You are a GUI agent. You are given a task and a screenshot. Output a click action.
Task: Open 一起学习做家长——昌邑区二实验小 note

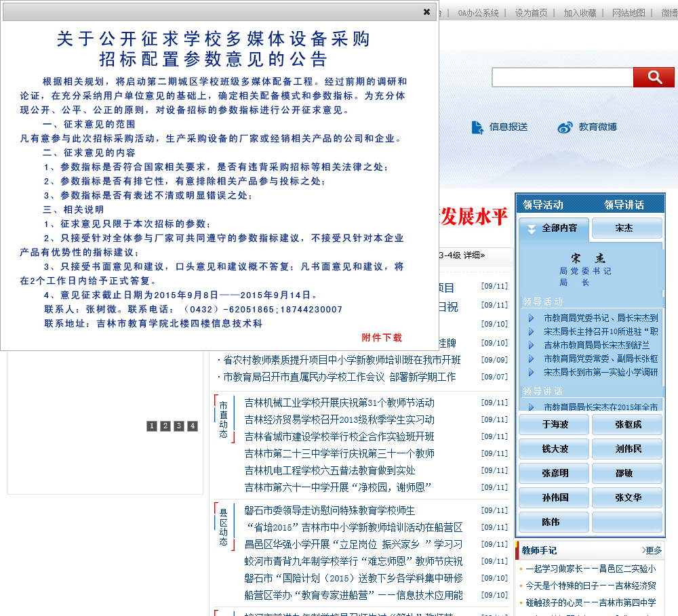click(591, 569)
